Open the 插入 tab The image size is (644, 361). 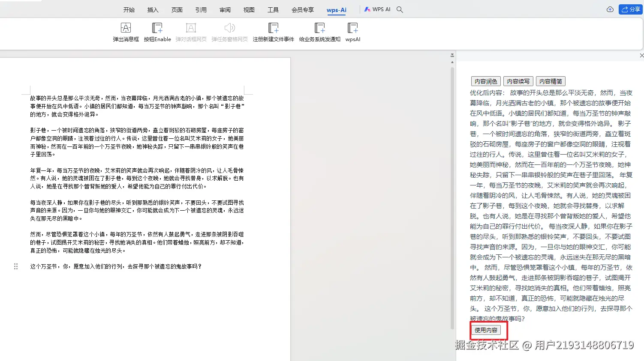[153, 10]
